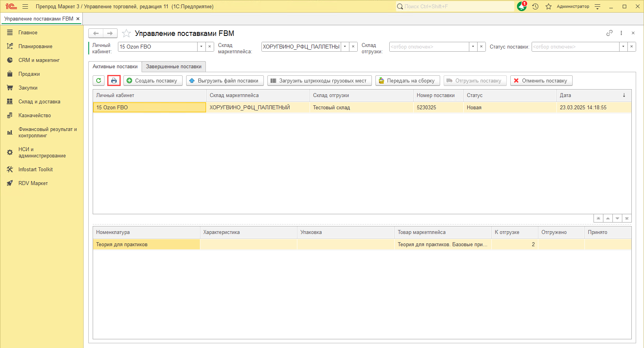
Task: Open the history clock icon
Action: [535, 6]
